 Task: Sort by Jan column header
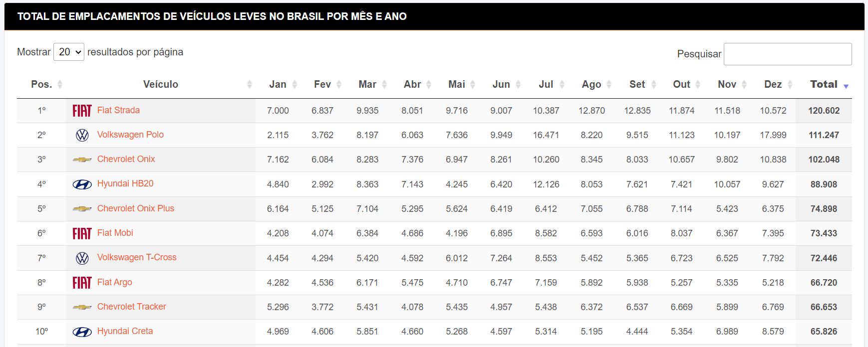coord(278,84)
